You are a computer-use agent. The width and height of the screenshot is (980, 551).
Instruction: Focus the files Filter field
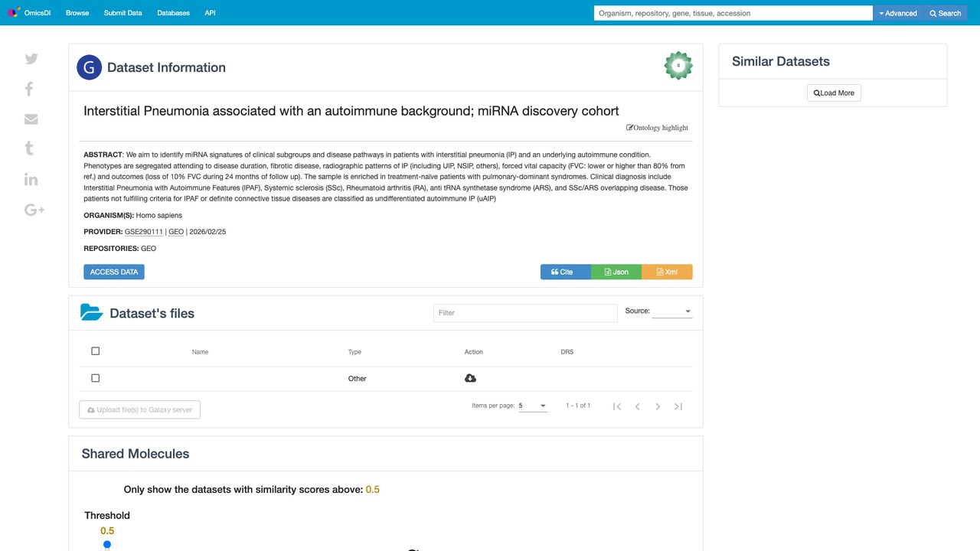pos(525,312)
